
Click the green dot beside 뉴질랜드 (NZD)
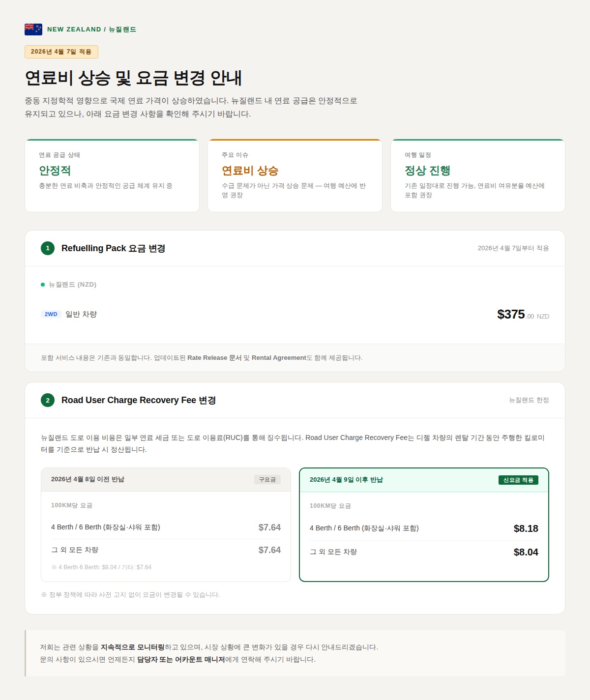[x=43, y=285]
